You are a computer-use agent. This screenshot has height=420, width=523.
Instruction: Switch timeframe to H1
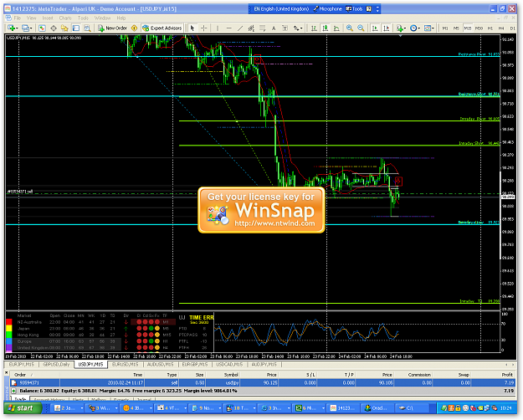pyautogui.click(x=490, y=28)
